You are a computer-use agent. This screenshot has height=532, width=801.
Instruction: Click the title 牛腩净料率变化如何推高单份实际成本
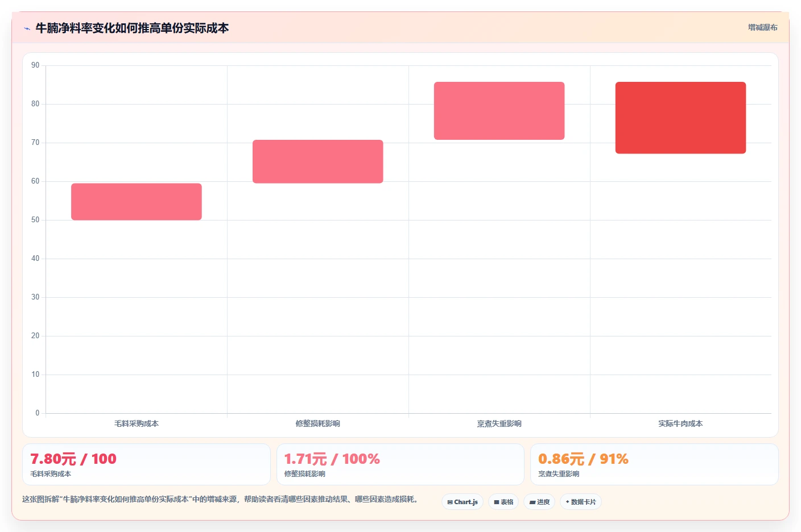click(132, 28)
